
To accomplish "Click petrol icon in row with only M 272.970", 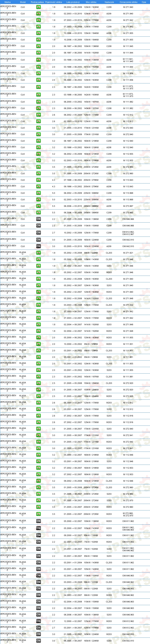I will coord(38,500).
